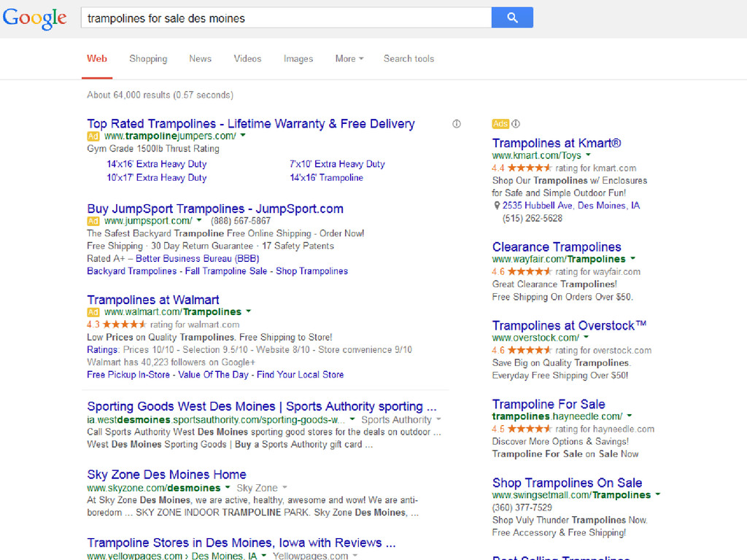The width and height of the screenshot is (747, 560).
Task: Switch to the News tab
Action: pyautogui.click(x=200, y=58)
